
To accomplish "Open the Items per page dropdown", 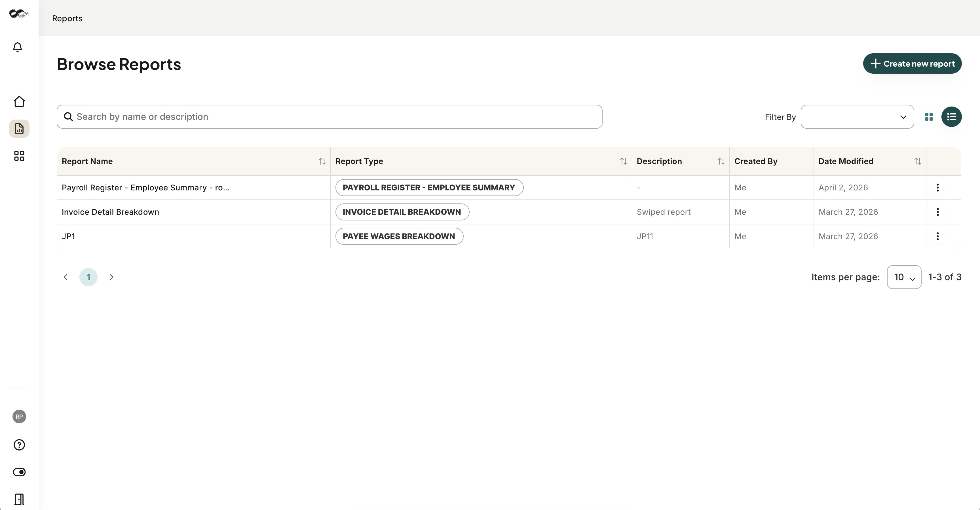I will point(904,277).
